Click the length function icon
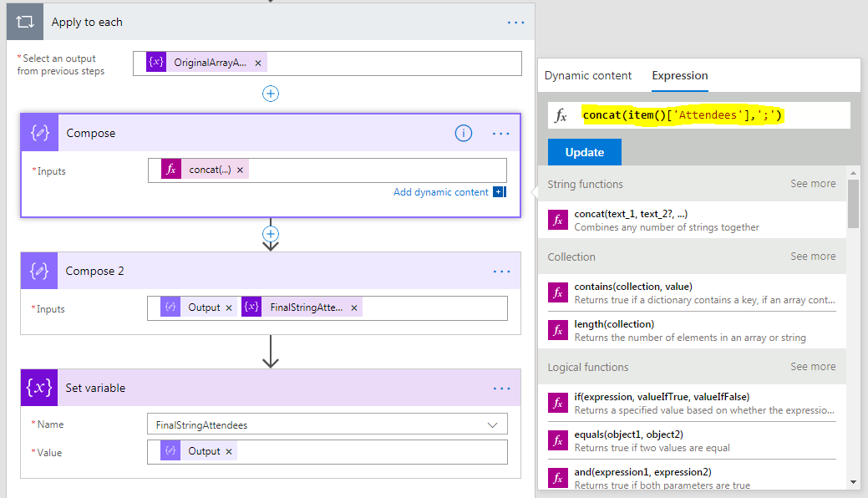868x498 pixels. point(557,329)
